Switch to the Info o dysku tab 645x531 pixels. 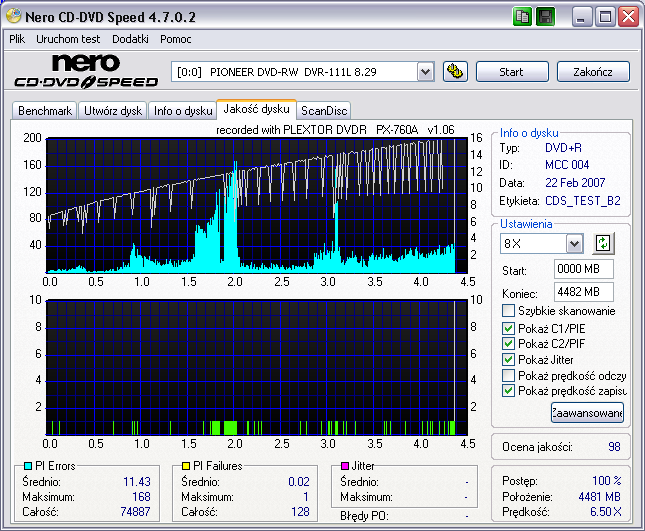(183, 111)
